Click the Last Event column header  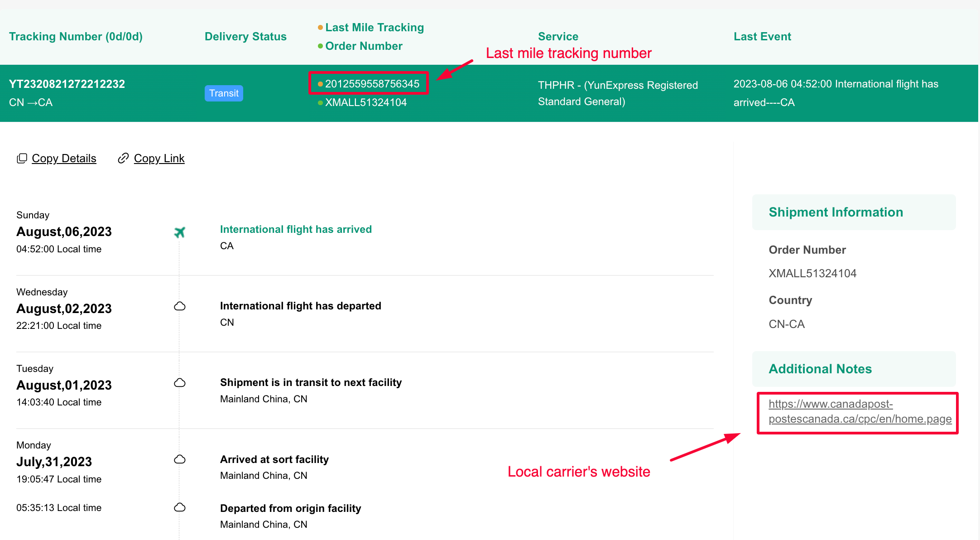762,37
